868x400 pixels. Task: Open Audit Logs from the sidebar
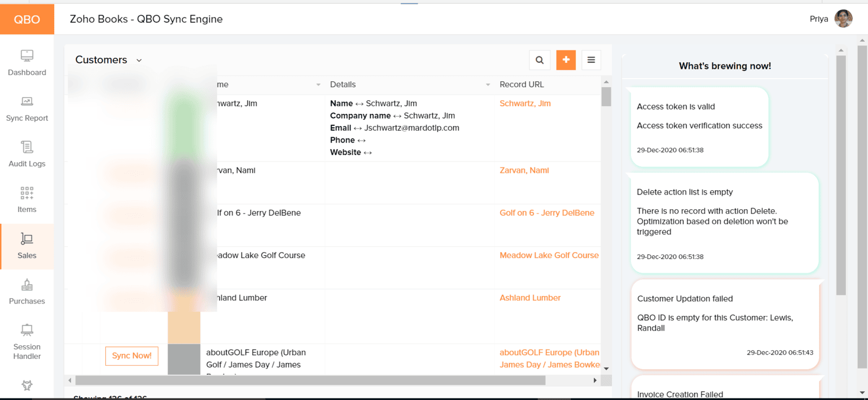click(27, 155)
